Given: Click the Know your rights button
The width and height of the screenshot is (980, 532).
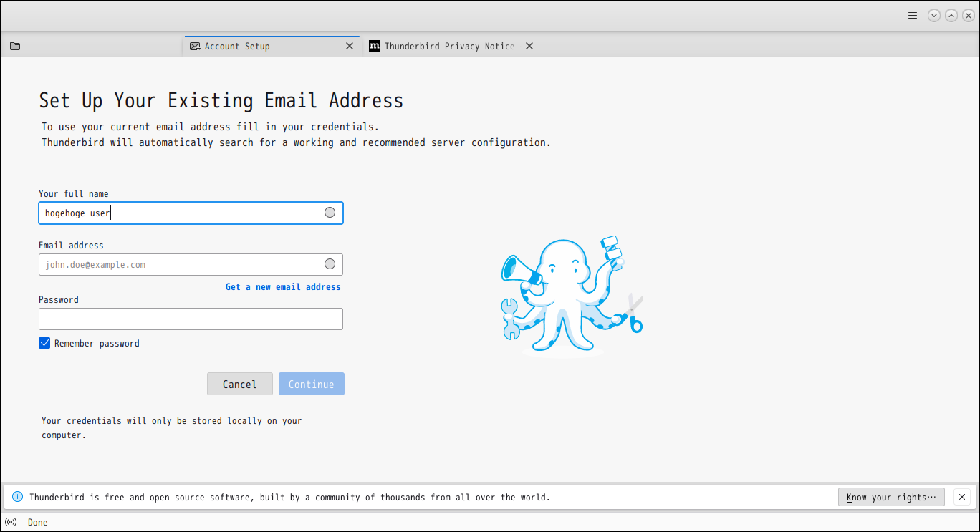Looking at the screenshot, I should click(x=891, y=497).
